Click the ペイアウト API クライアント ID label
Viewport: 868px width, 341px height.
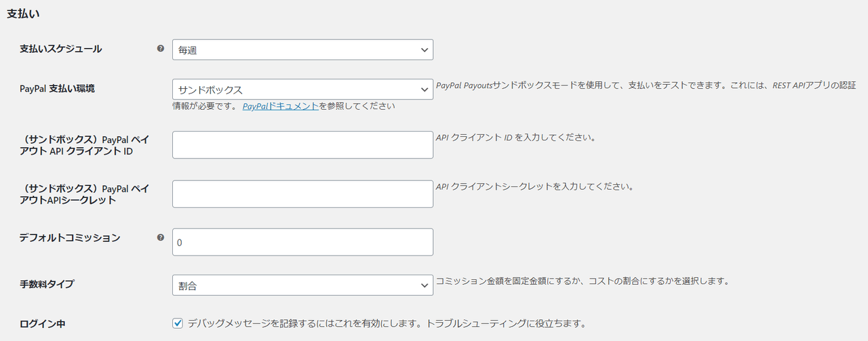click(85, 145)
